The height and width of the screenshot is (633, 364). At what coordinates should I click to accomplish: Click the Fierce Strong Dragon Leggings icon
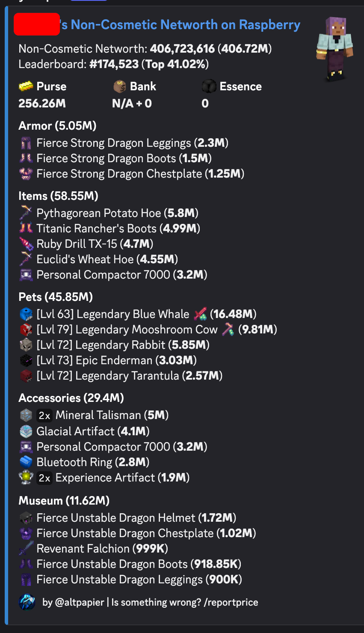click(x=26, y=143)
